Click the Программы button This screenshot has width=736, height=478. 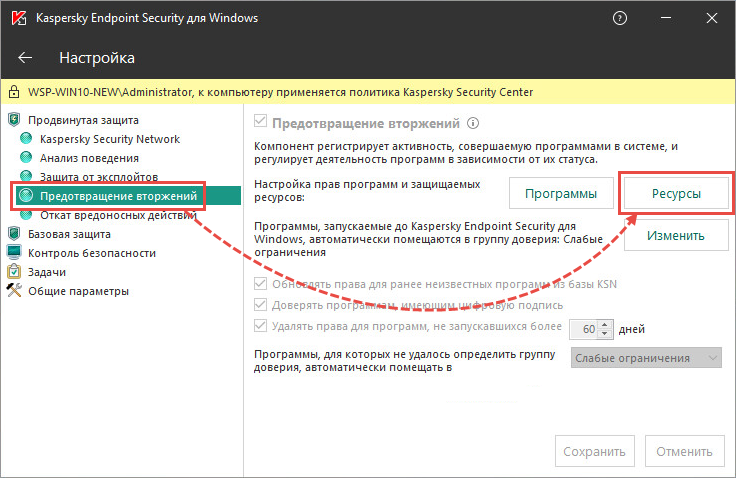[561, 193]
